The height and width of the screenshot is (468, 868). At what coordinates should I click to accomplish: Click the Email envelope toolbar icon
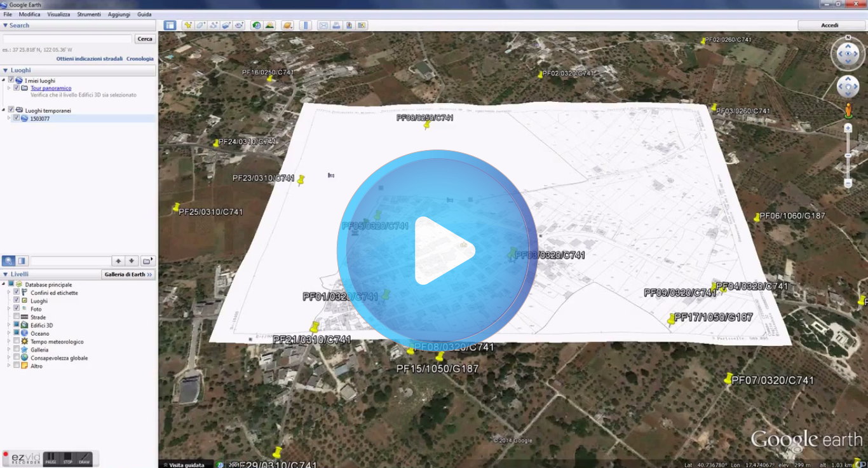tap(323, 25)
